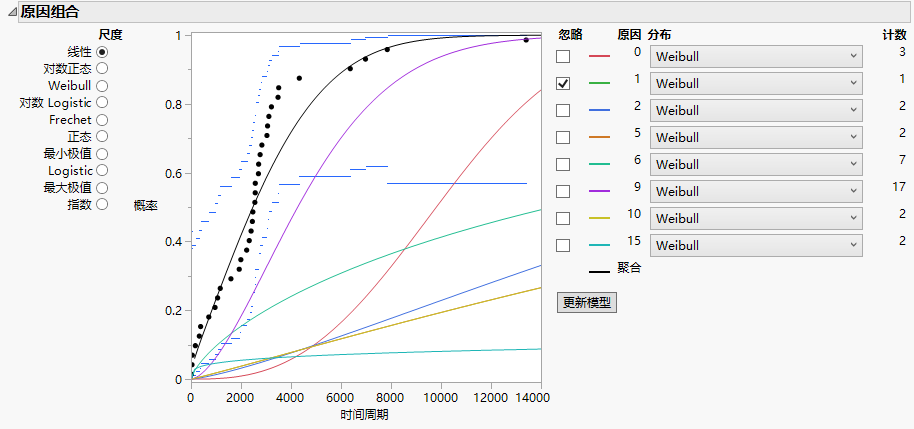914x429 pixels.
Task: Click the count value 7 for cause 6
Action: [902, 160]
